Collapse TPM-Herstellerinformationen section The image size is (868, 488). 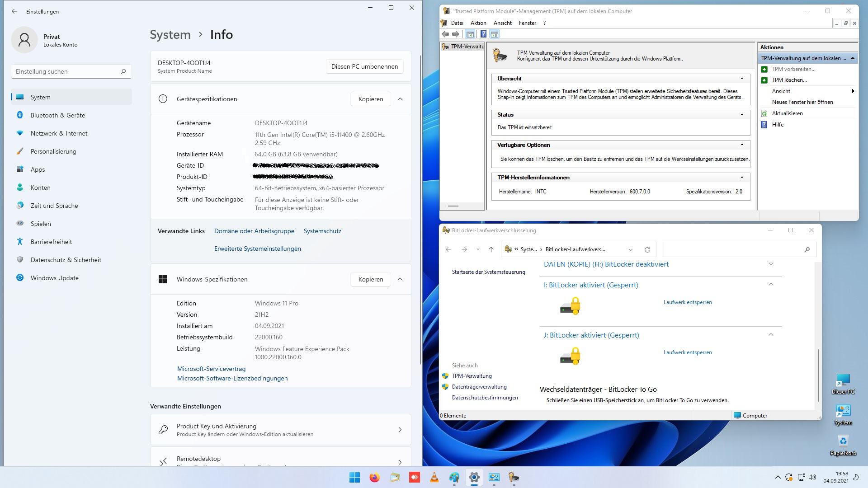pyautogui.click(x=742, y=177)
